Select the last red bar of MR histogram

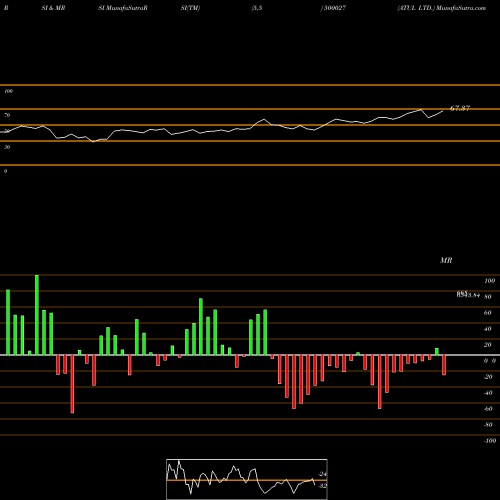pyautogui.click(x=444, y=365)
